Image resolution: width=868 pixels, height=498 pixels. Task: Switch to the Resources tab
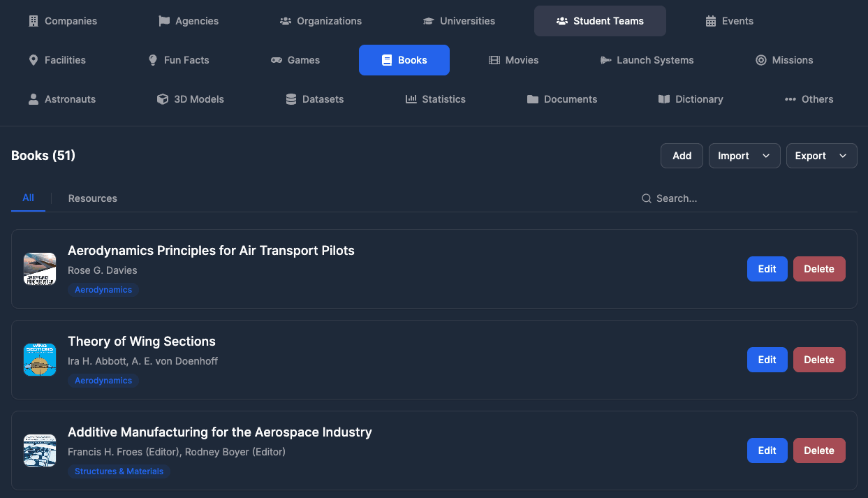click(x=93, y=198)
